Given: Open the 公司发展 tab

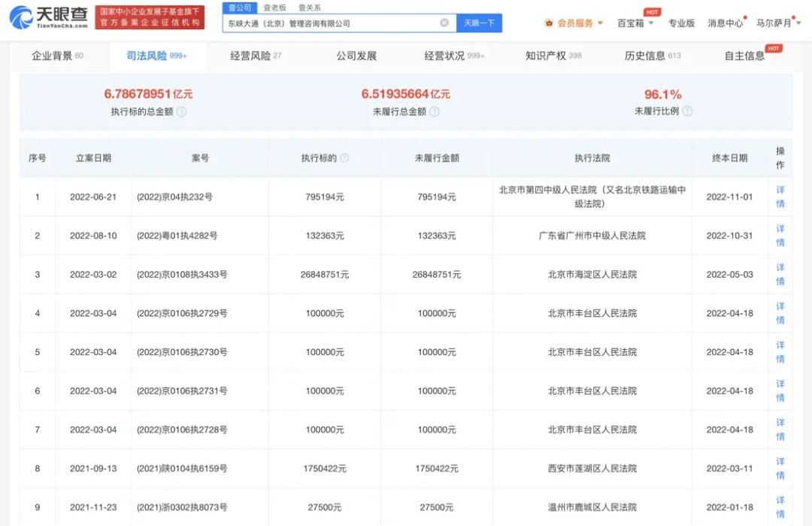Looking at the screenshot, I should point(356,56).
